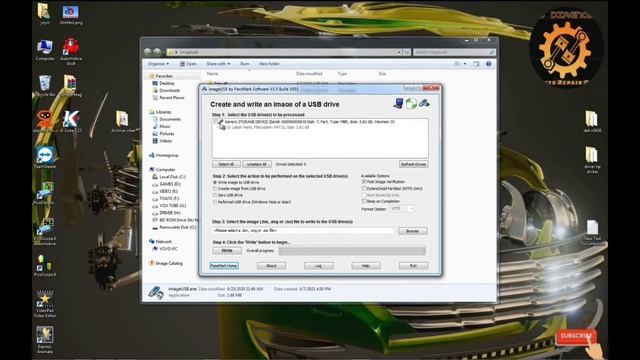Open the New Text Document desktop file
This screenshot has height=360, width=640.
click(x=592, y=233)
